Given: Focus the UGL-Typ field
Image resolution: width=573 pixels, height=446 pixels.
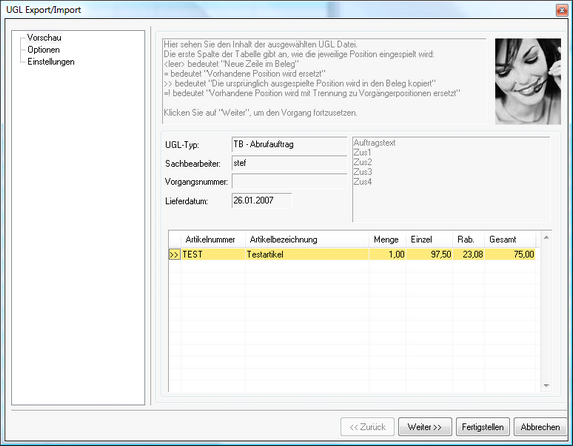Looking at the screenshot, I should point(289,144).
